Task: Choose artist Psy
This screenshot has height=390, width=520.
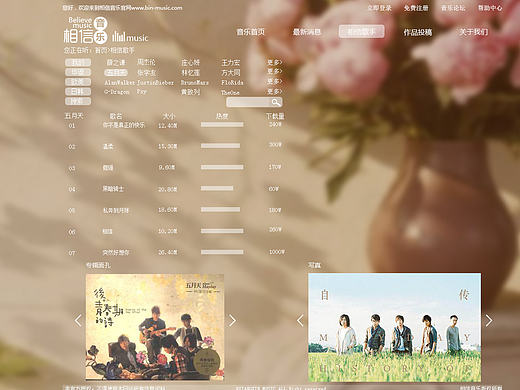Action: (x=142, y=91)
